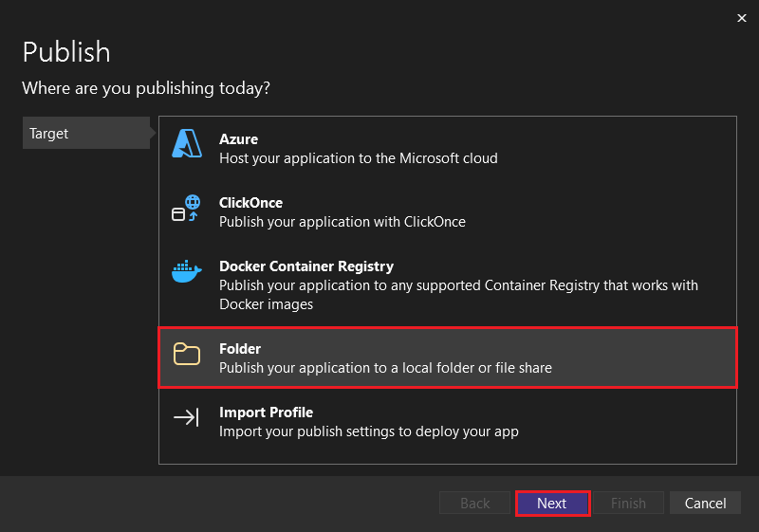Viewport: 759px width, 532px height.
Task: Click the Next button
Action: 552,503
